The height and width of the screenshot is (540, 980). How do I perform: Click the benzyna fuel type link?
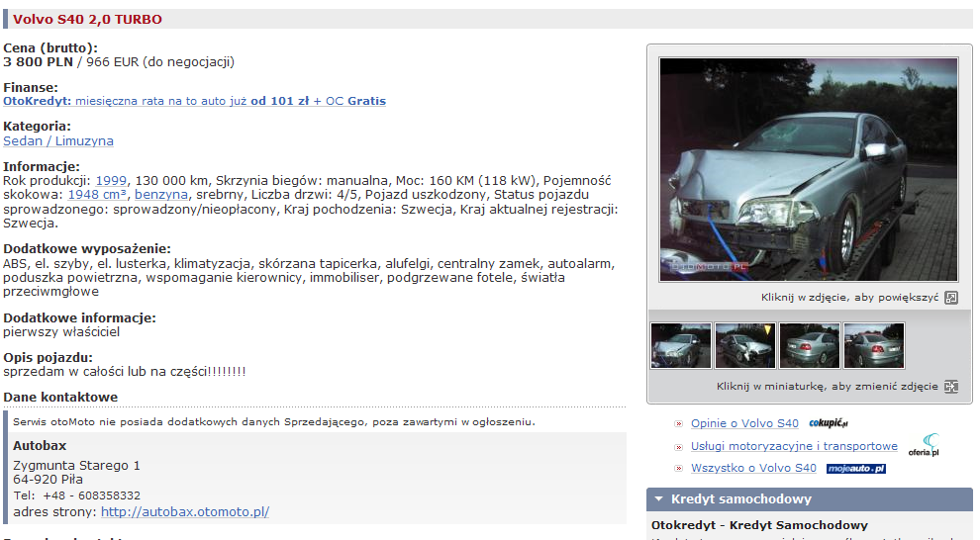point(161,194)
